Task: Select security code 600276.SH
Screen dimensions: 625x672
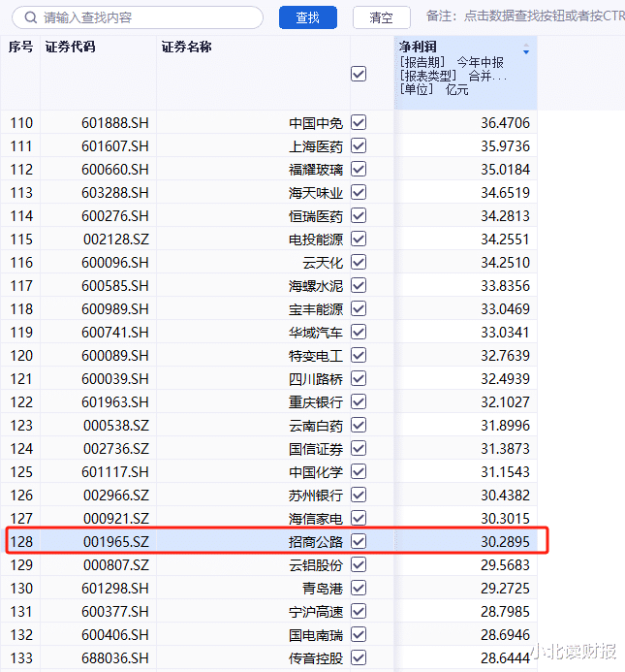Action: [115, 216]
